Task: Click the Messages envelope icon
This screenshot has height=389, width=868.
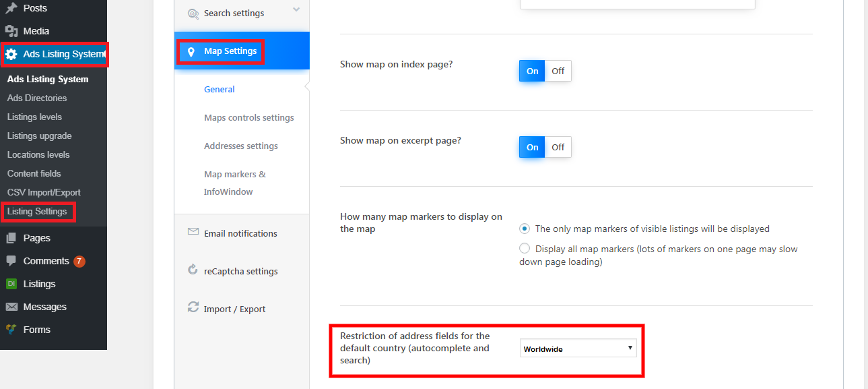Action: click(11, 307)
